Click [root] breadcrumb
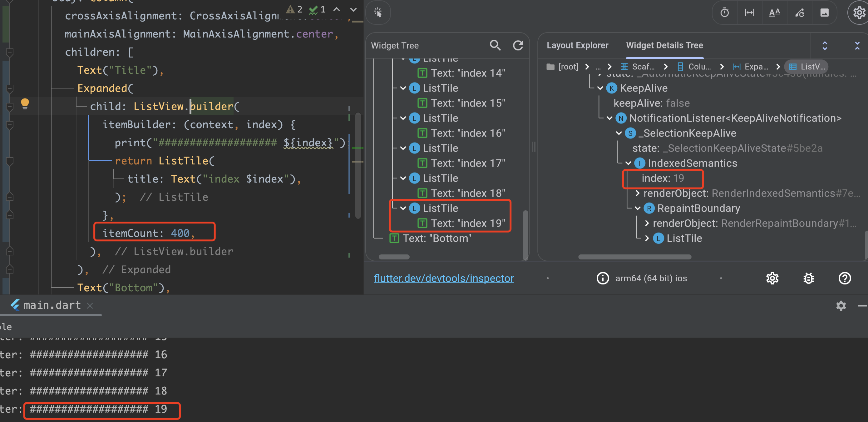 562,67
